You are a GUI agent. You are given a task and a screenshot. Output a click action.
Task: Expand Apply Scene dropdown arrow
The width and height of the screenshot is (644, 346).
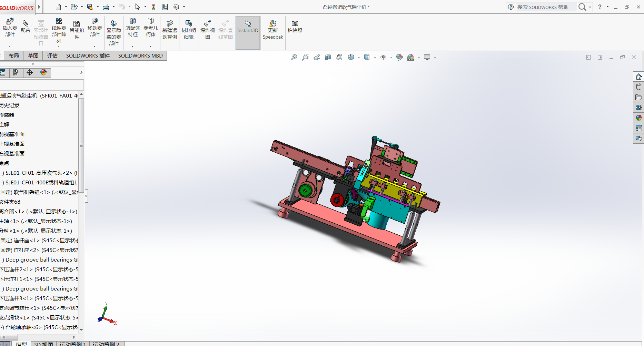[419, 58]
